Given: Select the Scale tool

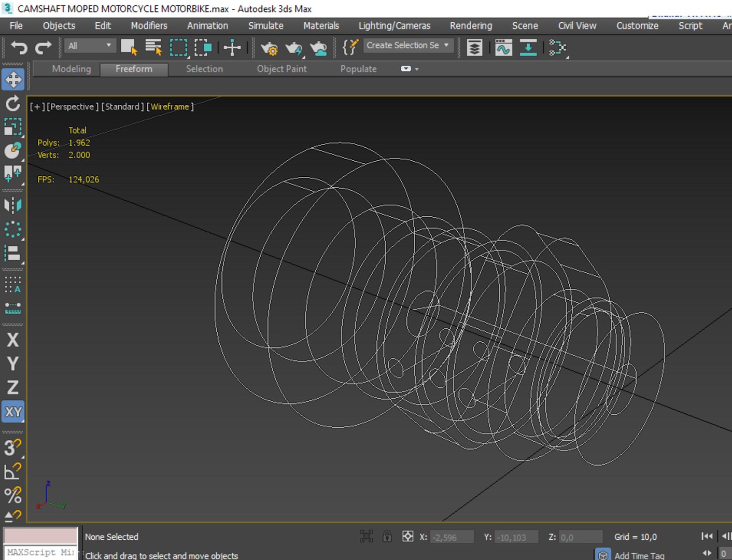Looking at the screenshot, I should pos(13,127).
